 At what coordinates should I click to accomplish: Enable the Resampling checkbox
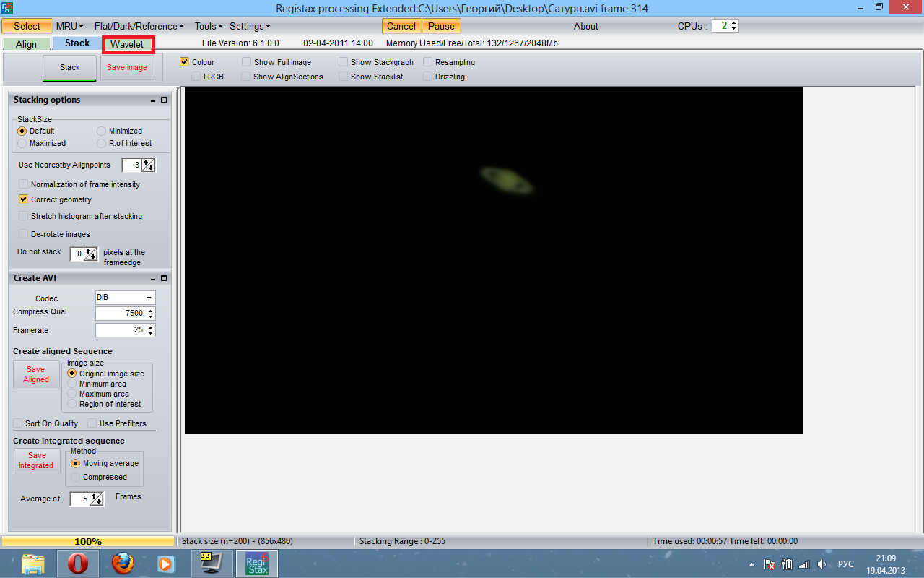coord(428,62)
